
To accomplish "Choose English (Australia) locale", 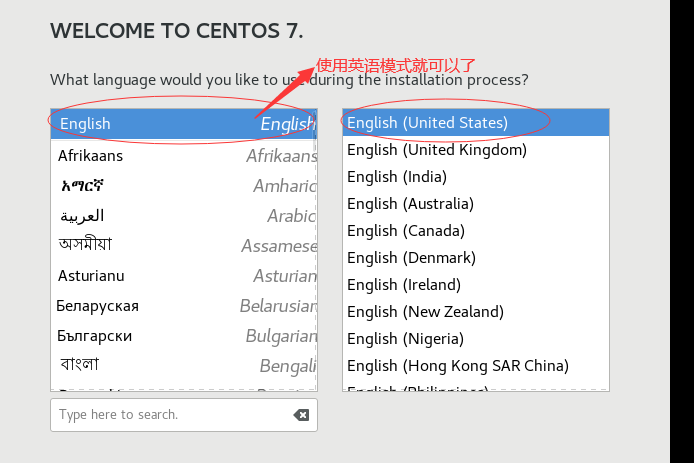I will pyautogui.click(x=476, y=204).
